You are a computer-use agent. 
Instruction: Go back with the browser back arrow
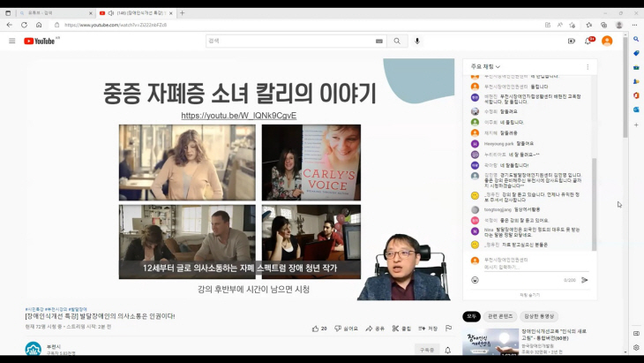click(x=10, y=25)
